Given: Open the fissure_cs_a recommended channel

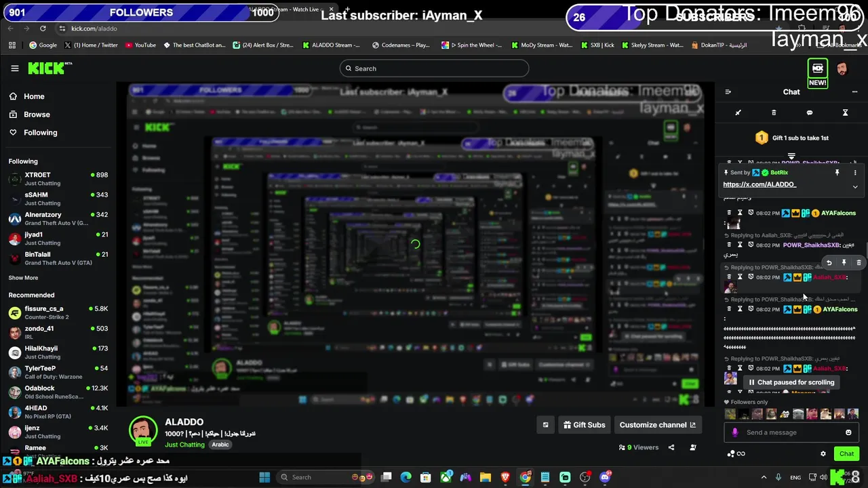Looking at the screenshot, I should click(x=58, y=312).
